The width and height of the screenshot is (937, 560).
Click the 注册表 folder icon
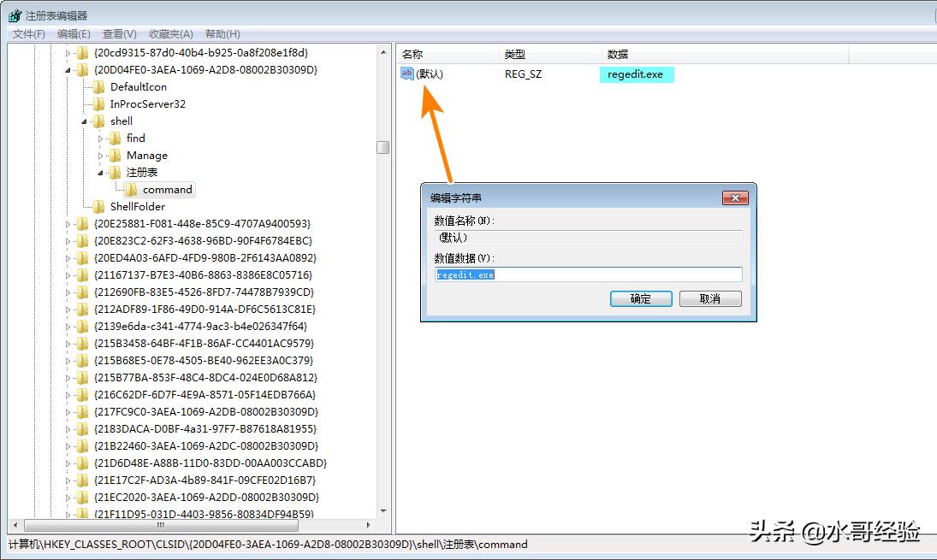point(116,173)
